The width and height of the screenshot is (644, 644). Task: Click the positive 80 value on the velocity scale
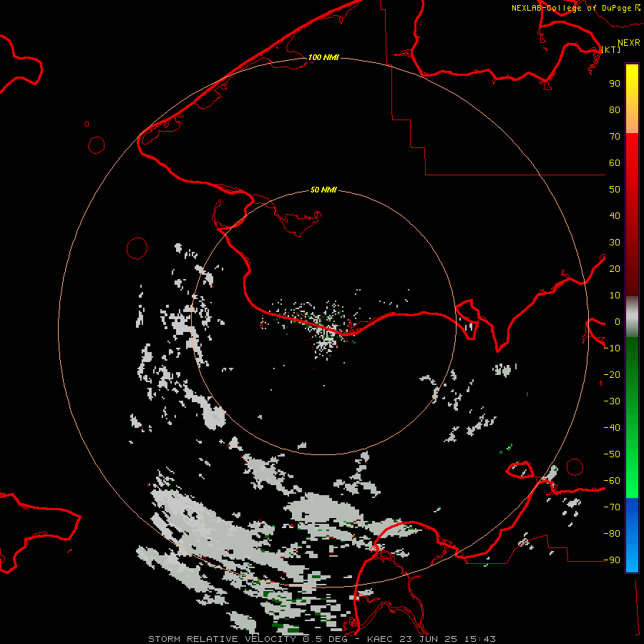(x=615, y=110)
